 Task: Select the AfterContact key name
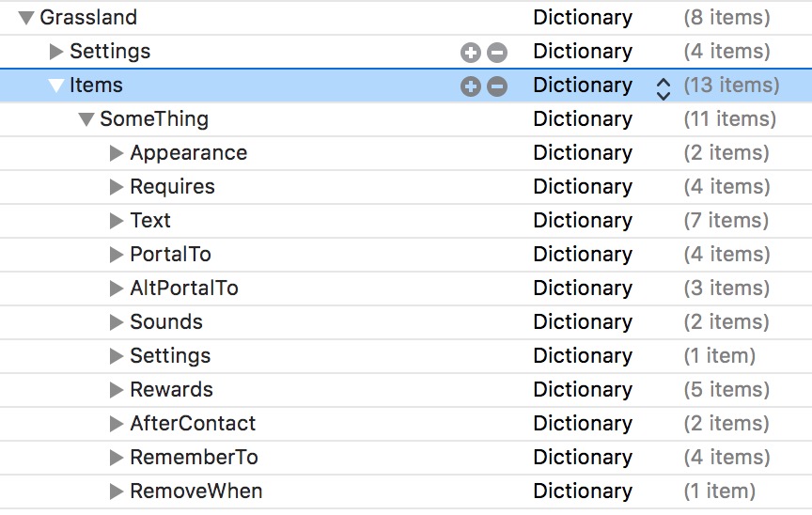coord(193,423)
